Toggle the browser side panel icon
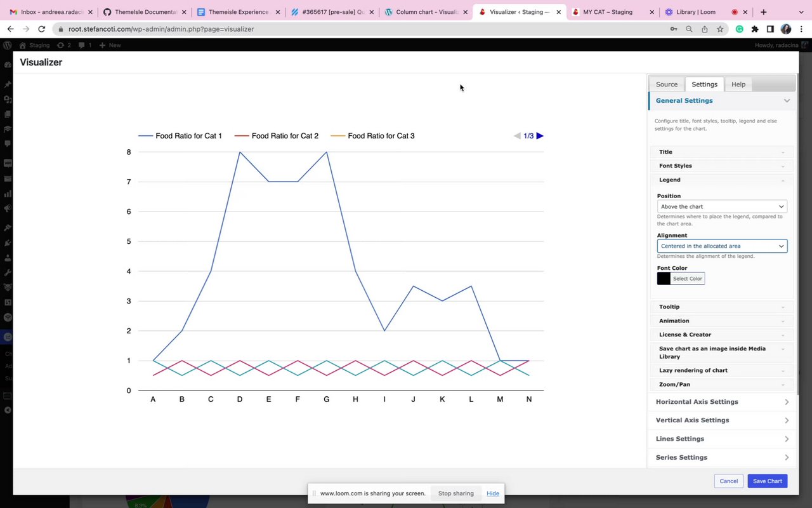 [770, 29]
